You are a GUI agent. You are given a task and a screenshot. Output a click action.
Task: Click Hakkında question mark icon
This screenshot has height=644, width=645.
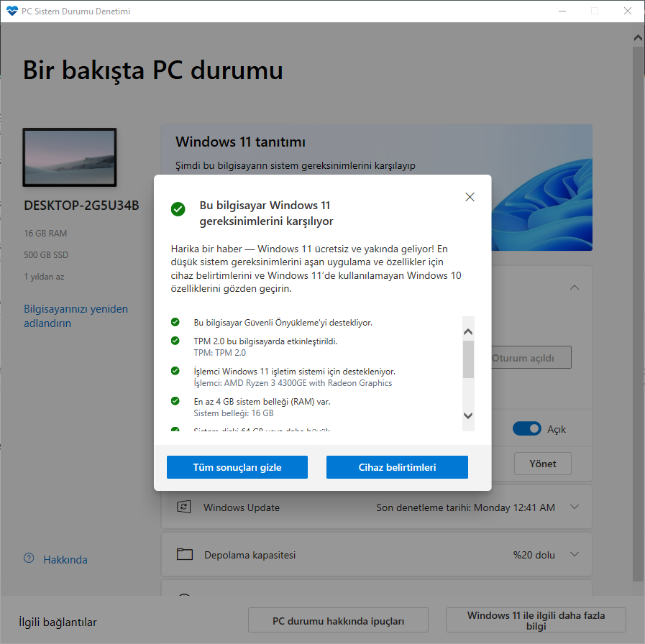tap(29, 558)
